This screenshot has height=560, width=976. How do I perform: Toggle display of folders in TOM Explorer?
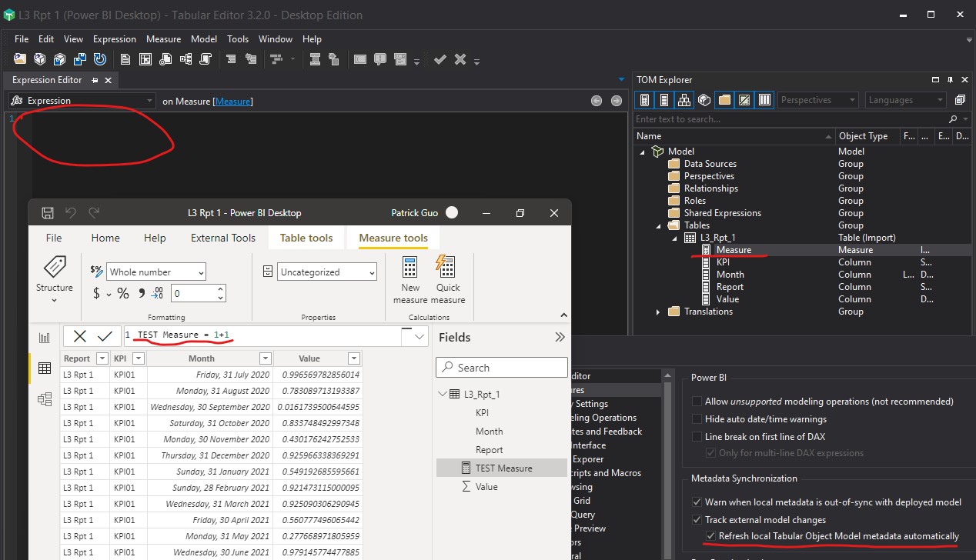pos(724,100)
